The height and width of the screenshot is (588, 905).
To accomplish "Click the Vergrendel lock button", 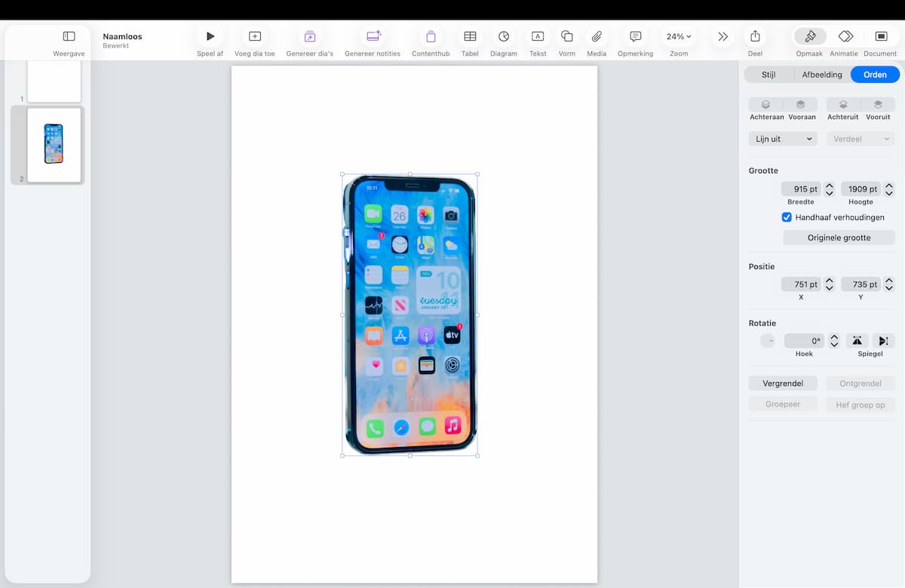I will point(783,383).
